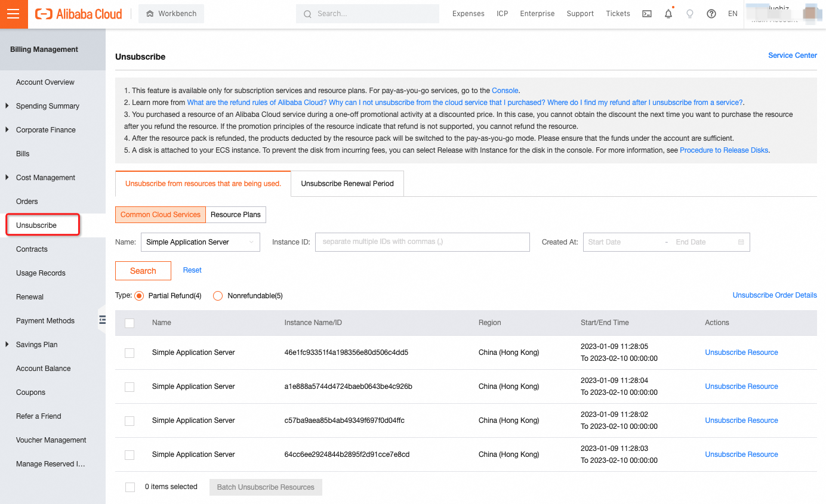Click the orange Search button
The image size is (826, 504).
pyautogui.click(x=143, y=271)
